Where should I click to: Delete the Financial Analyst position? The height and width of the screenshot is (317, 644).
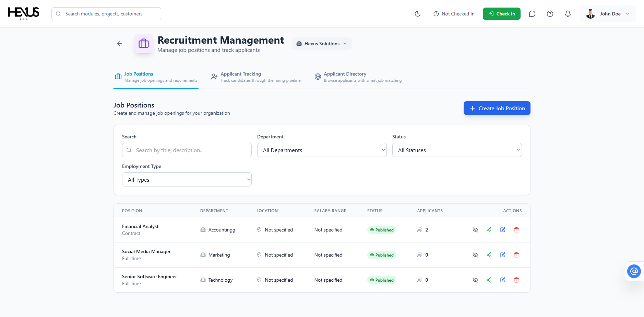click(x=516, y=230)
